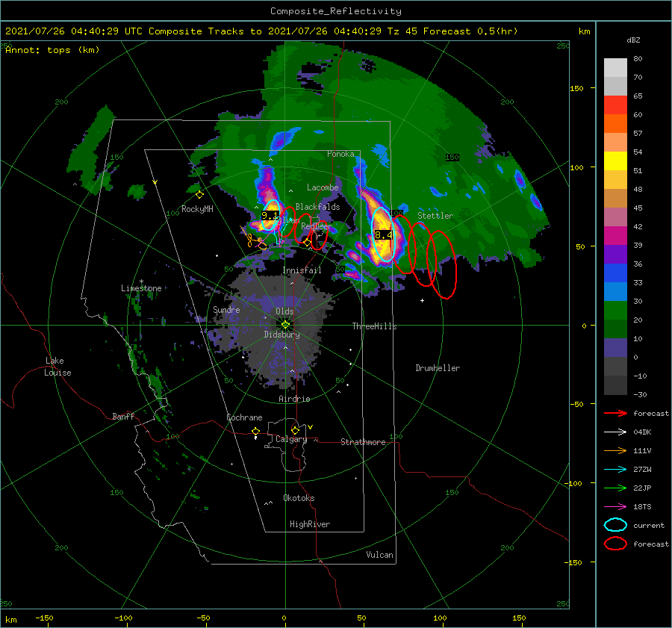Click the Ponoka city label
This screenshot has height=628, width=672.
(340, 154)
